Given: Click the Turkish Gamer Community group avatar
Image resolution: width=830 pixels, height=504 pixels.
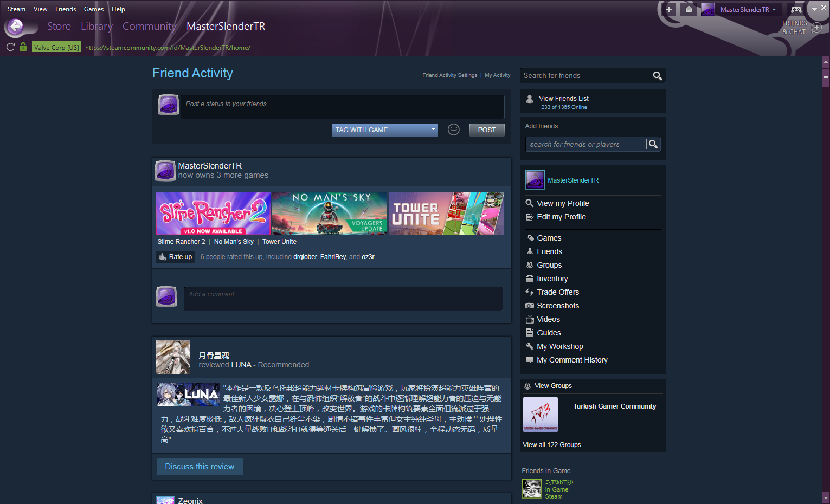Looking at the screenshot, I should 541,415.
